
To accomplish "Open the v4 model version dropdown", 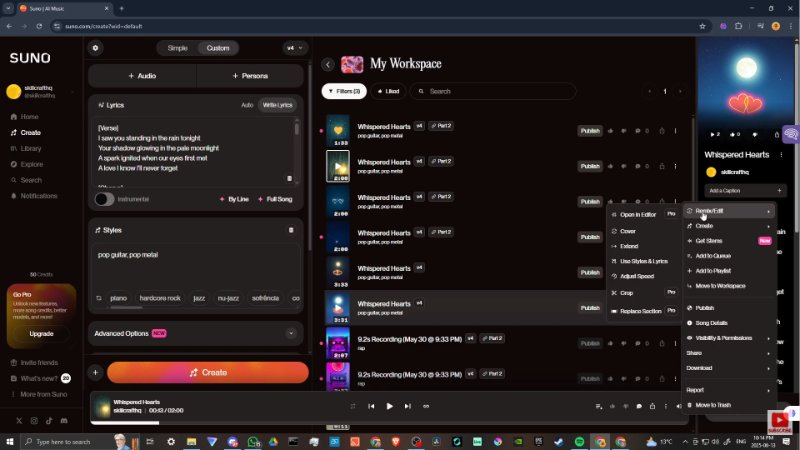I will pos(294,47).
